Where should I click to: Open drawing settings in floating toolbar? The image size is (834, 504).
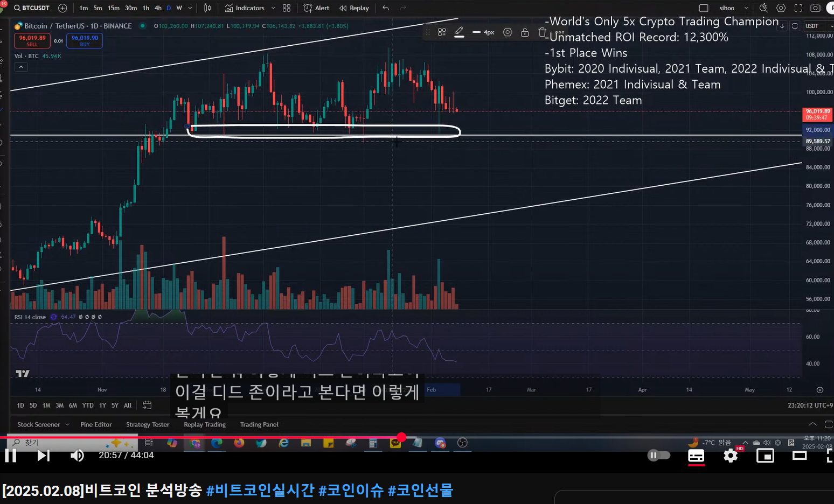click(508, 32)
